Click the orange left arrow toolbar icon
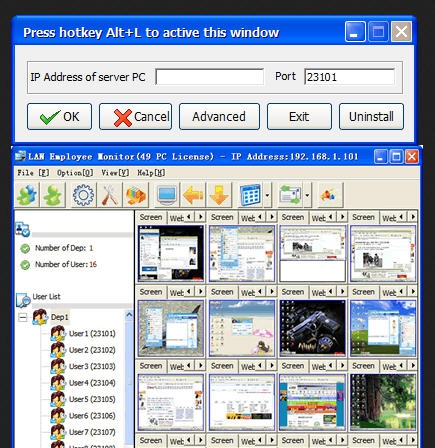Viewport: 435px width, 448px height. click(193, 195)
